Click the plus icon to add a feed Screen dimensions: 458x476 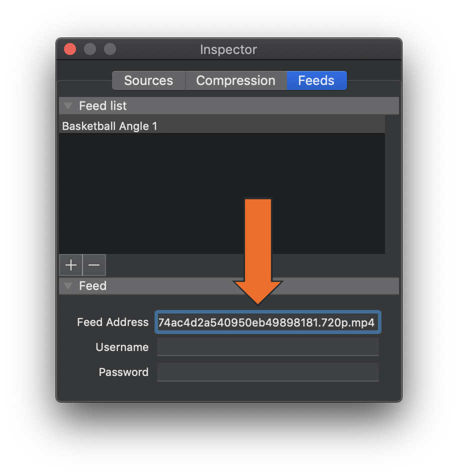[70, 265]
